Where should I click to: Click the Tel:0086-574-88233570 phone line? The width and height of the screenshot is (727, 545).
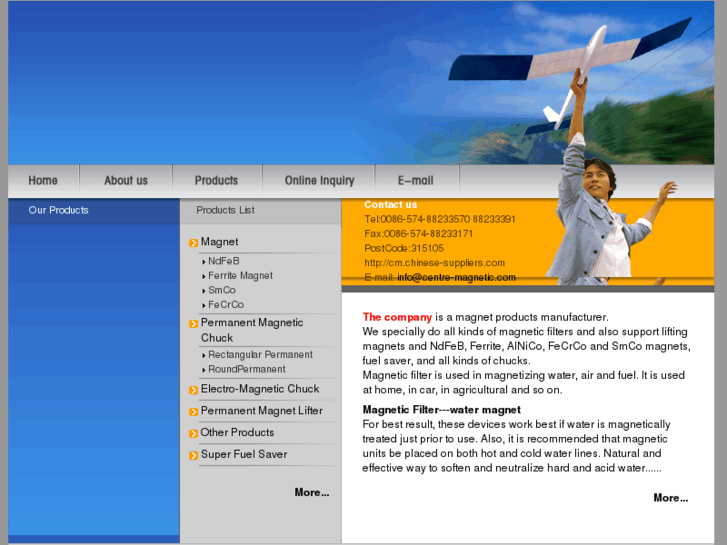pyautogui.click(x=440, y=219)
